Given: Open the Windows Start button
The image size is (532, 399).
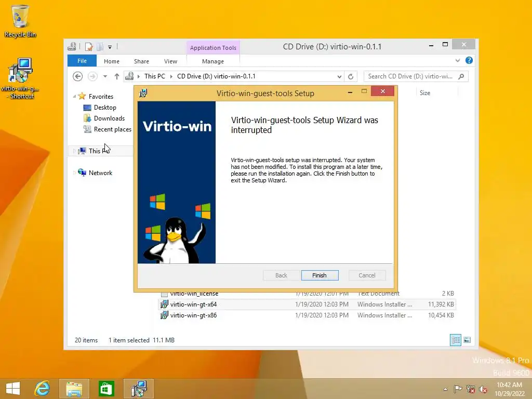Looking at the screenshot, I should click(13, 389).
